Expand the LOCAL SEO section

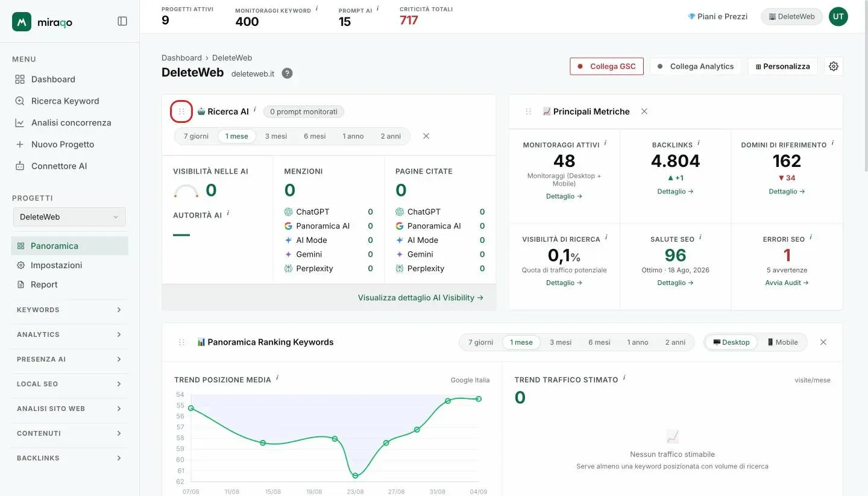pyautogui.click(x=69, y=384)
